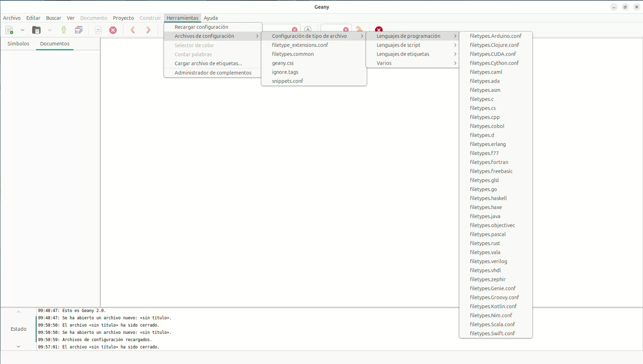Open filetypes.java entry
This screenshot has width=643, height=364.
click(496, 216)
